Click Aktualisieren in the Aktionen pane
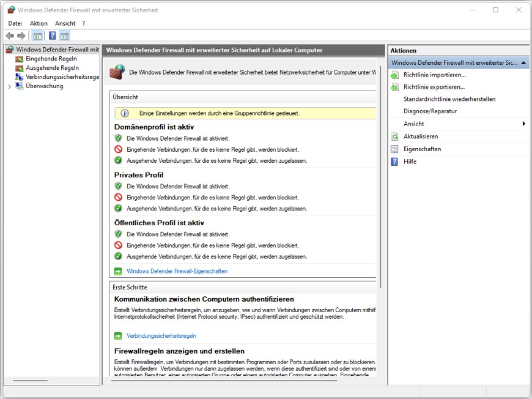Screen dimensions: 532x399 pyautogui.click(x=421, y=136)
